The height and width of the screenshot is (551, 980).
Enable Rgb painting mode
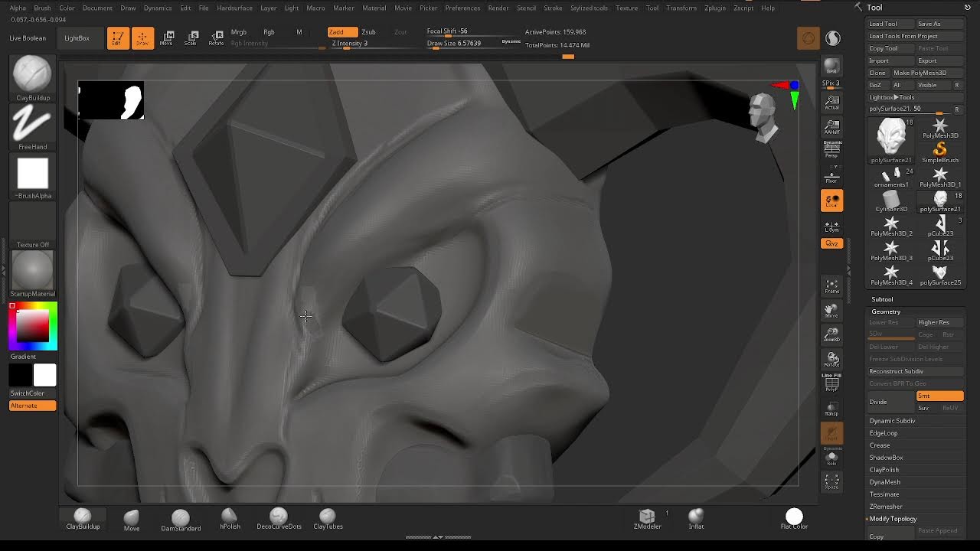pyautogui.click(x=269, y=32)
